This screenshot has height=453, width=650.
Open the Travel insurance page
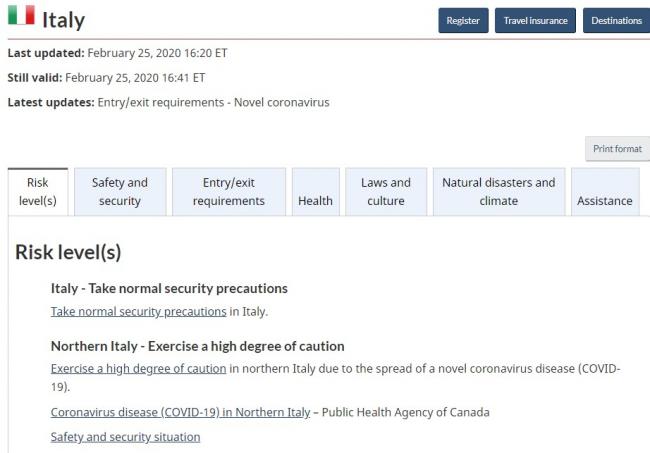pos(535,20)
